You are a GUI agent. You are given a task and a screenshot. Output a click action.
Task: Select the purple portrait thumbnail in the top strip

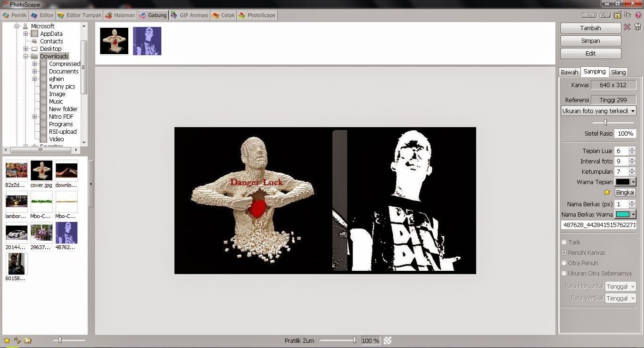[147, 41]
